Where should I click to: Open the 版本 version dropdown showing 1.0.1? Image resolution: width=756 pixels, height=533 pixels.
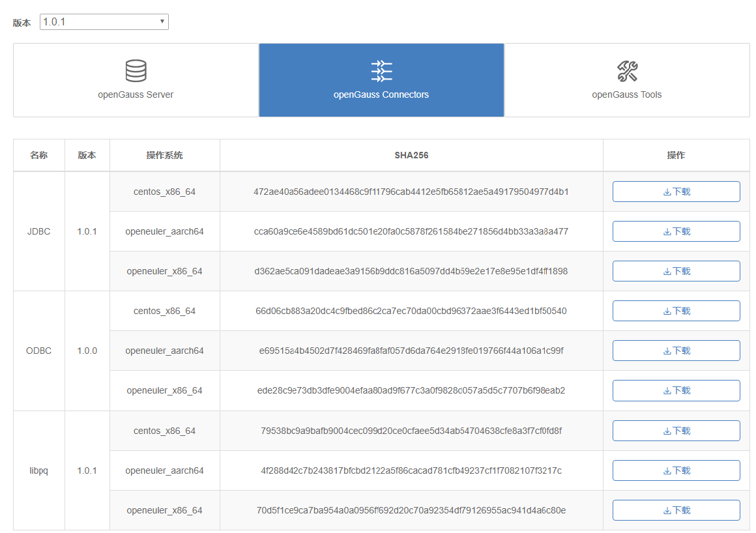pos(104,22)
